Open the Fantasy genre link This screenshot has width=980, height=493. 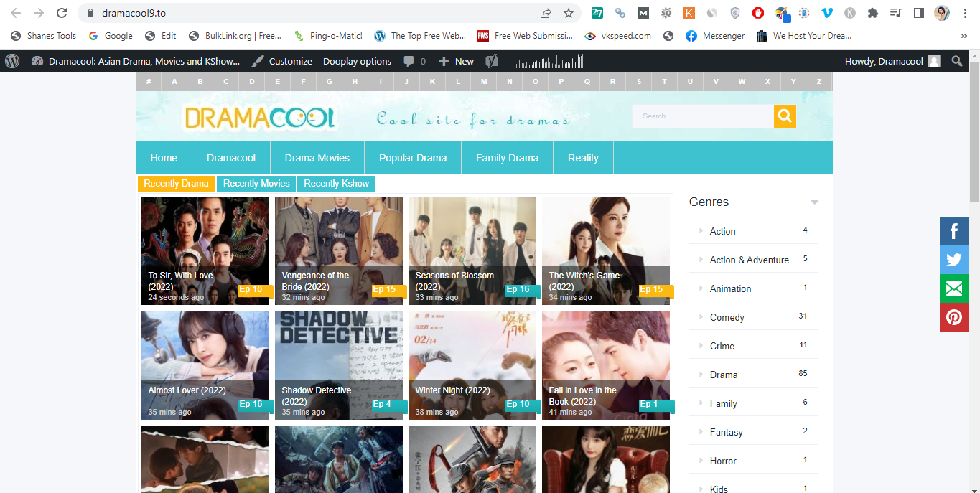[x=726, y=432]
